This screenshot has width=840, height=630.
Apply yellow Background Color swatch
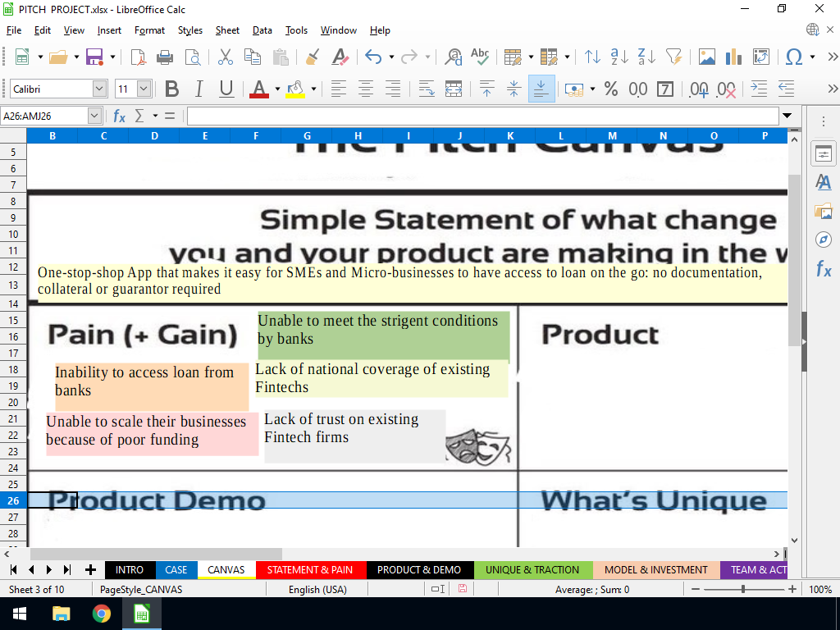click(x=295, y=89)
